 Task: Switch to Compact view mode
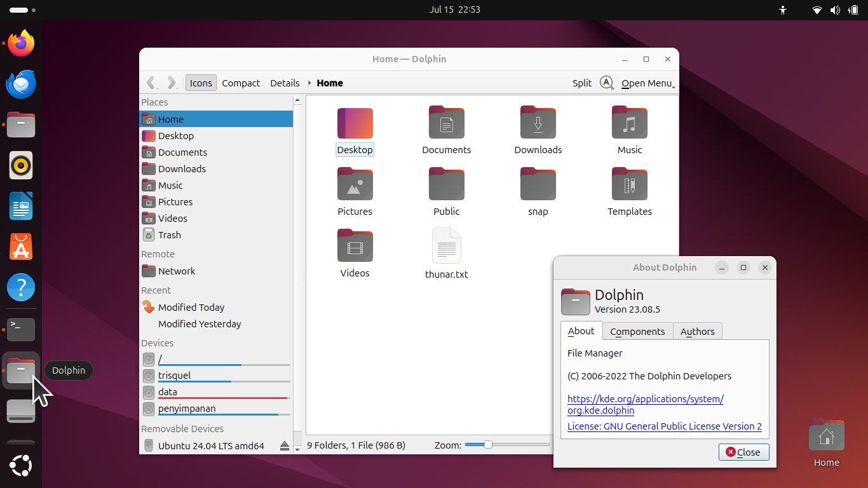241,83
